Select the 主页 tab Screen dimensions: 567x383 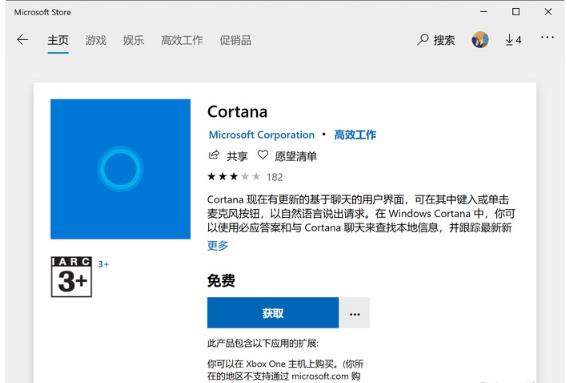[58, 40]
